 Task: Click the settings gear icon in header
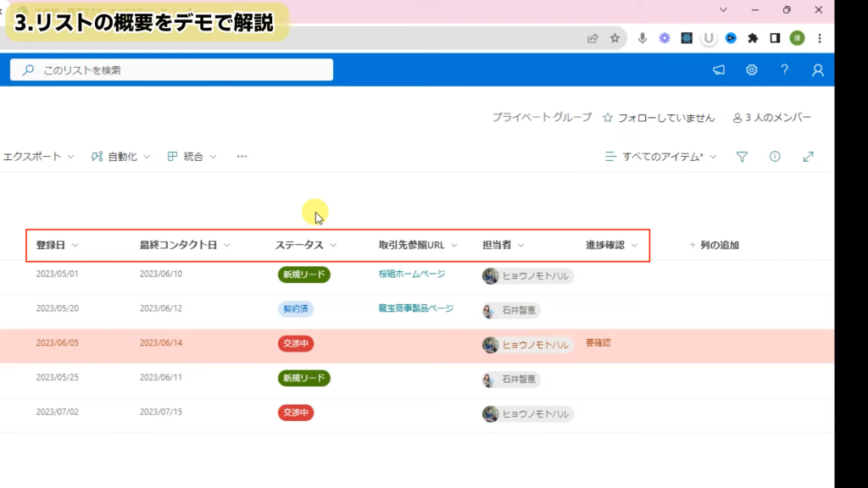click(x=751, y=70)
